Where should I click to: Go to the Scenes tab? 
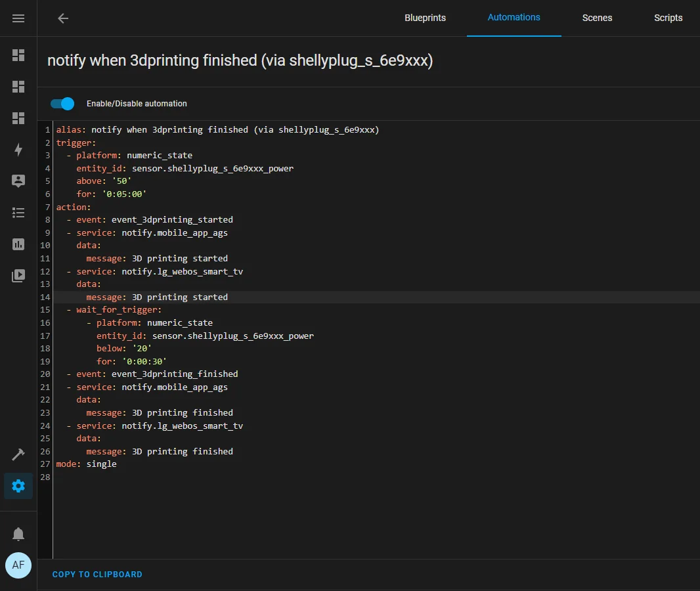[x=597, y=18]
